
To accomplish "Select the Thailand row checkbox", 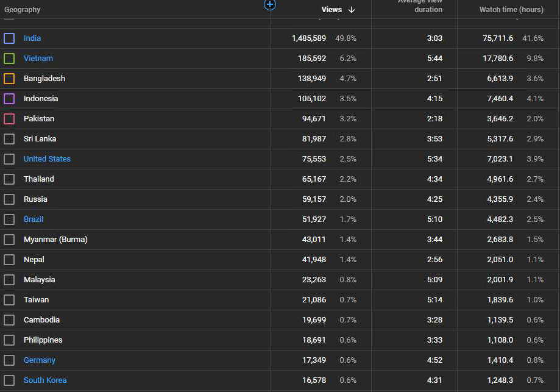I will point(9,179).
